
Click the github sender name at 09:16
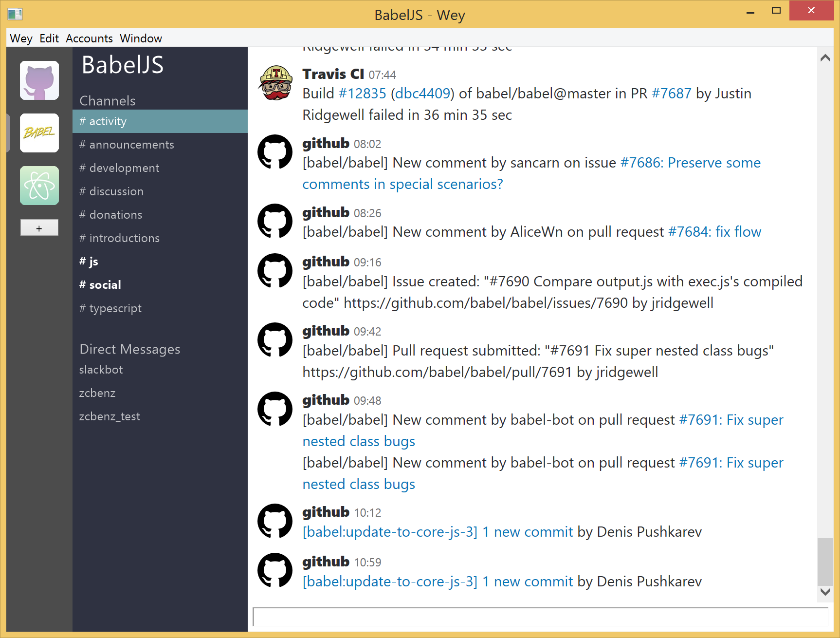(x=326, y=262)
